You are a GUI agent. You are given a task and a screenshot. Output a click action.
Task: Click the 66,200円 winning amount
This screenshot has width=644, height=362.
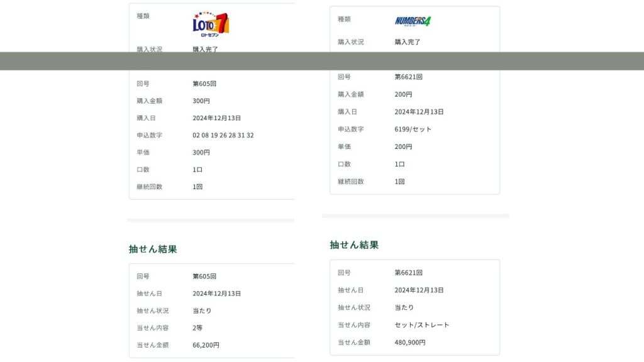pos(206,345)
